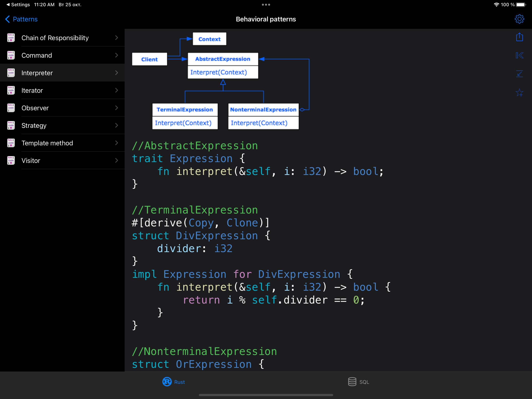This screenshot has height=399, width=532.
Task: Tap the 'struct OrExpression {' line
Action: click(x=198, y=364)
